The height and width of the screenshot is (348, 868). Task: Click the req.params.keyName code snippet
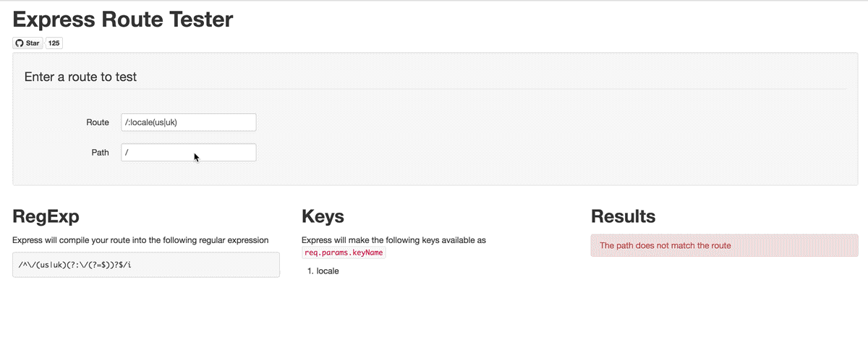click(x=344, y=252)
